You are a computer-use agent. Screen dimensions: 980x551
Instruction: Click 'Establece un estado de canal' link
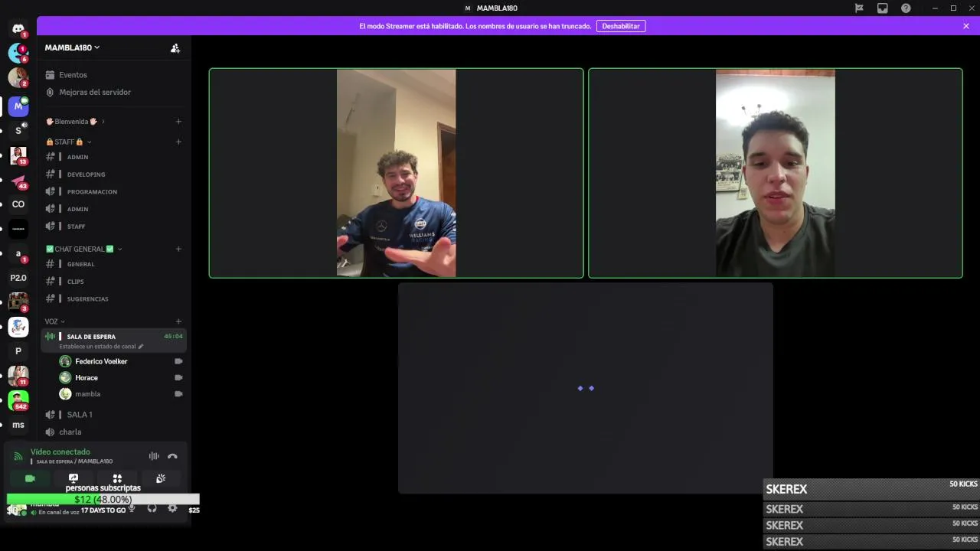97,347
